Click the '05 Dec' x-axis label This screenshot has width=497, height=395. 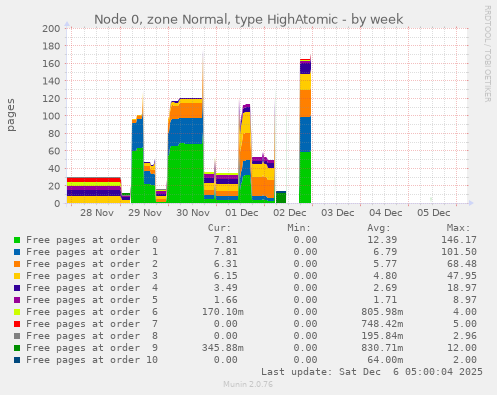pos(434,213)
